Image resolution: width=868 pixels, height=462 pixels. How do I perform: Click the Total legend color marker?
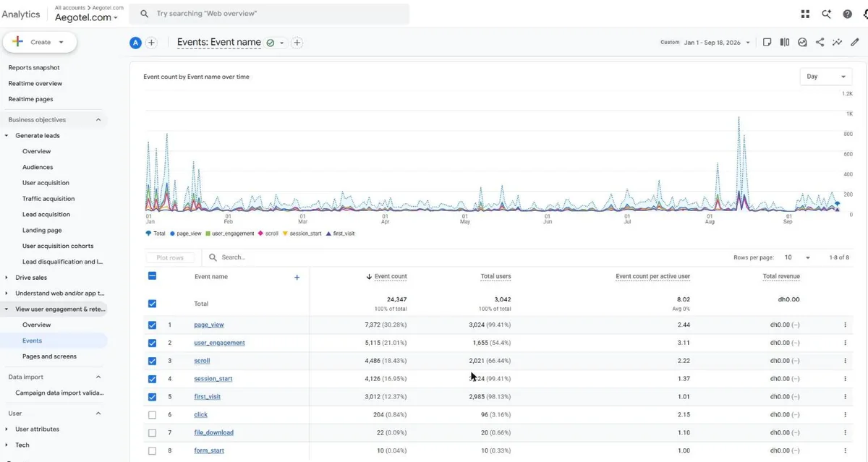[148, 234]
